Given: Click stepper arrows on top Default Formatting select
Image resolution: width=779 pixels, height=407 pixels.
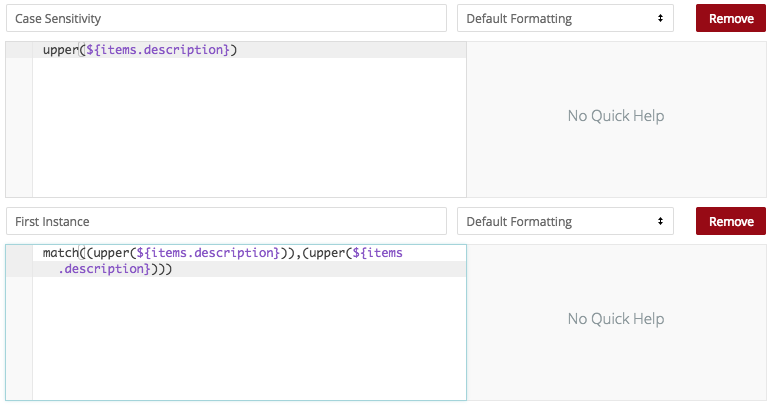Looking at the screenshot, I should [660, 18].
